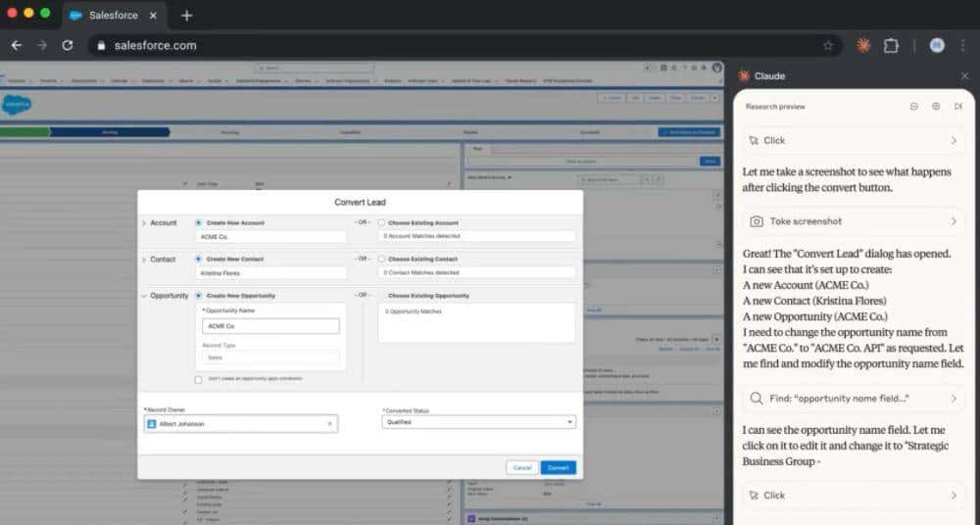Bookmark this page with the star icon
980x525 pixels.
pos(828,45)
